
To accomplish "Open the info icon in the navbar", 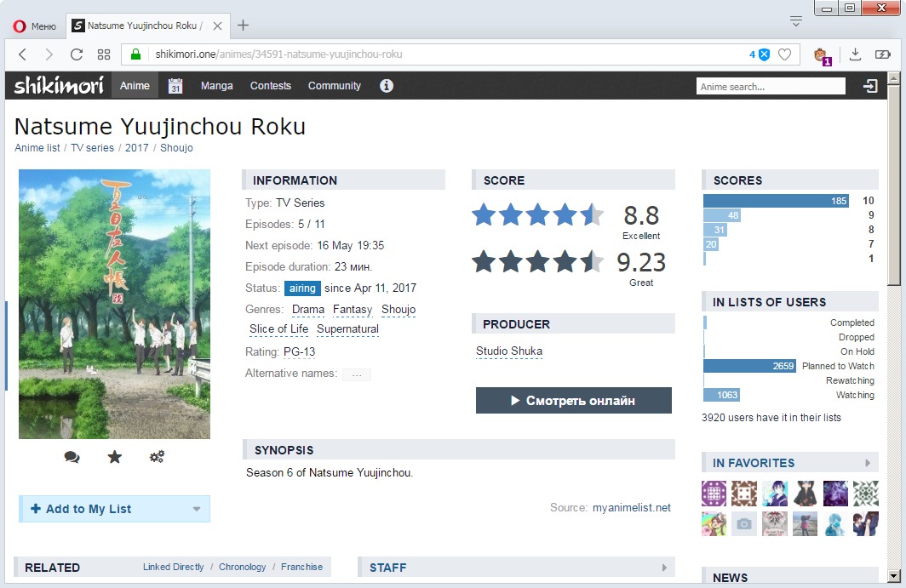I will 387,86.
